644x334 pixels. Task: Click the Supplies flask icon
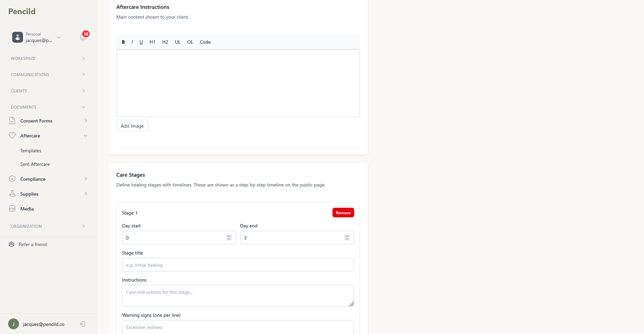point(12,194)
